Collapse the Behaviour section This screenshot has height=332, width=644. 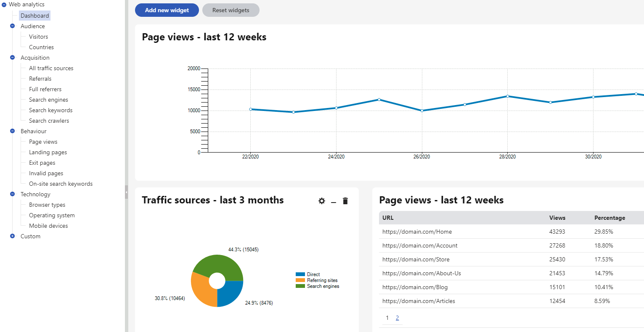[x=12, y=131]
